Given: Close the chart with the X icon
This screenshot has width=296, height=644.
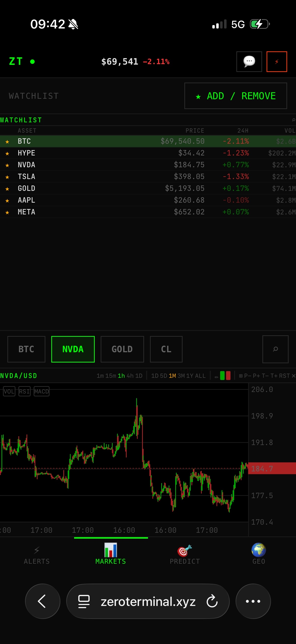Looking at the screenshot, I should (x=294, y=376).
